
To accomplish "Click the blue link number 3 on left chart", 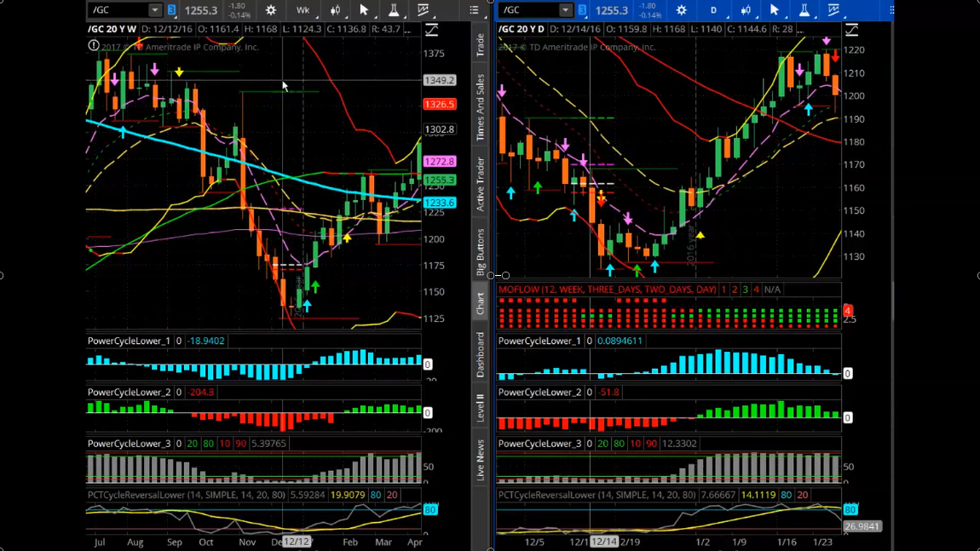I will [x=171, y=10].
